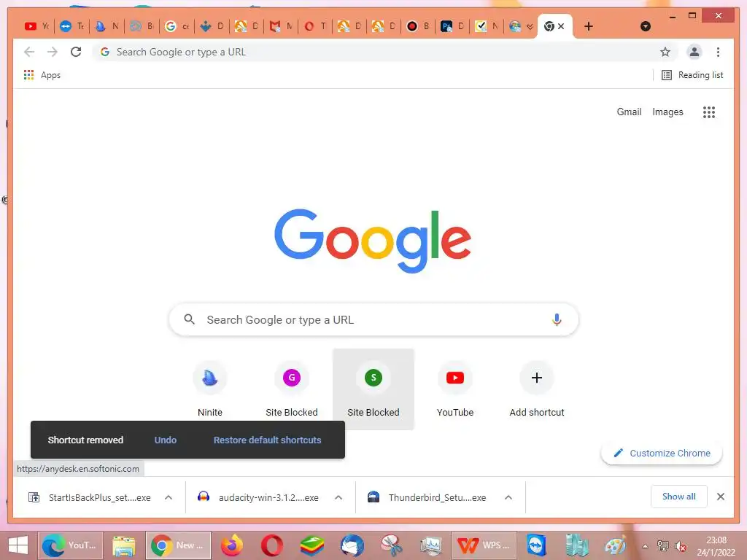Switch to the Google search tab
747x560 pixels.
(x=177, y=26)
